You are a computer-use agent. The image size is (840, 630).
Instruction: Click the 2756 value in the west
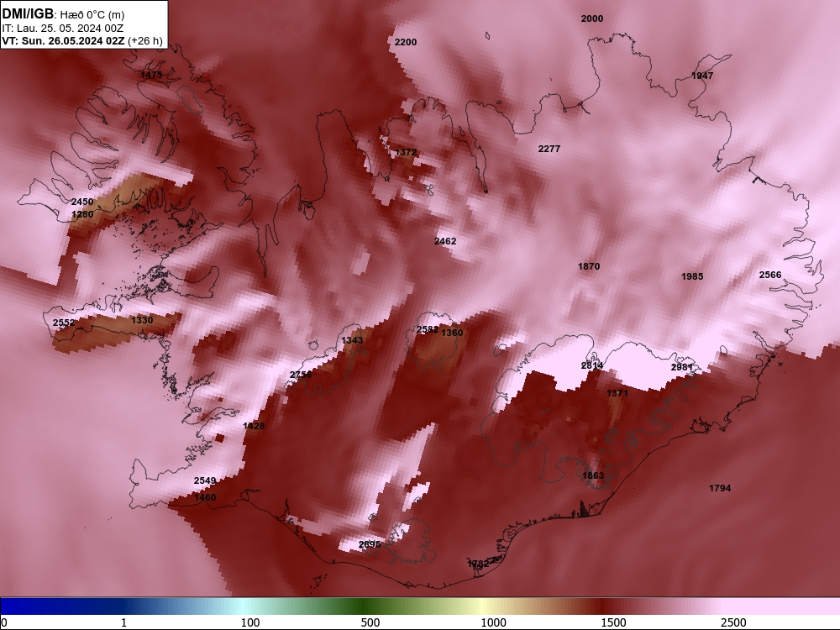(301, 375)
